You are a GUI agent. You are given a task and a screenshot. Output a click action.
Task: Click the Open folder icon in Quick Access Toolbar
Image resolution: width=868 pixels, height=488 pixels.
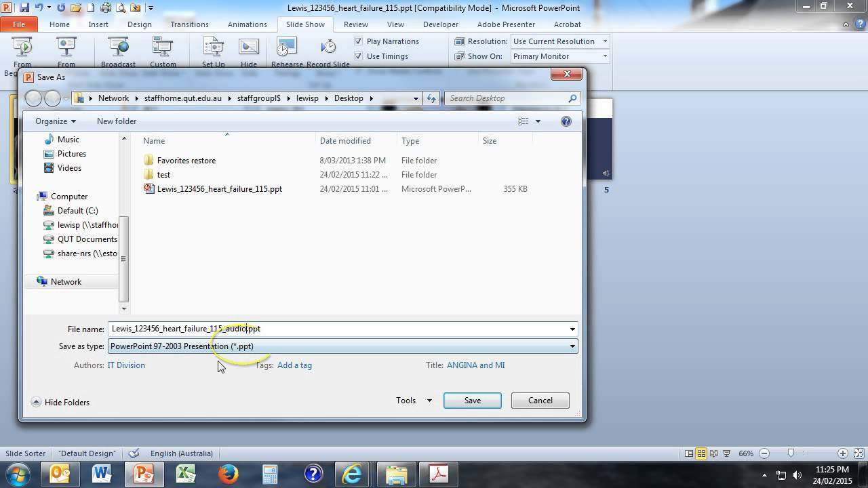77,7
